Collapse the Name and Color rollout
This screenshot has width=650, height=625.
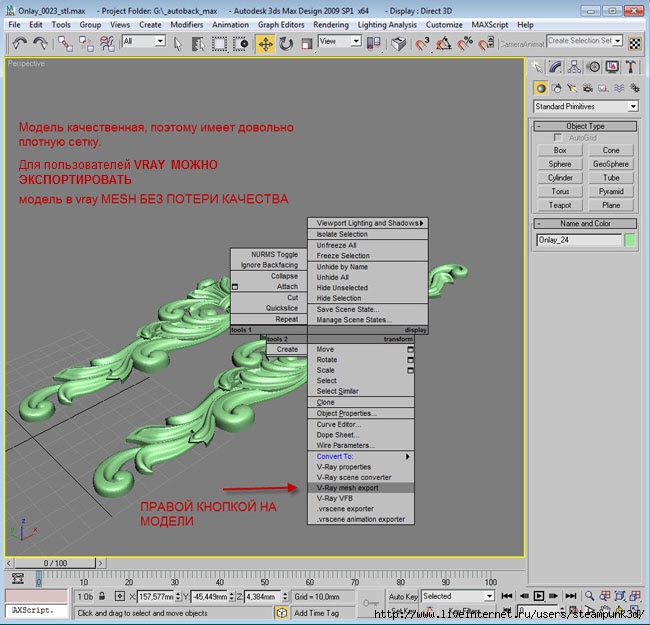pos(585,223)
